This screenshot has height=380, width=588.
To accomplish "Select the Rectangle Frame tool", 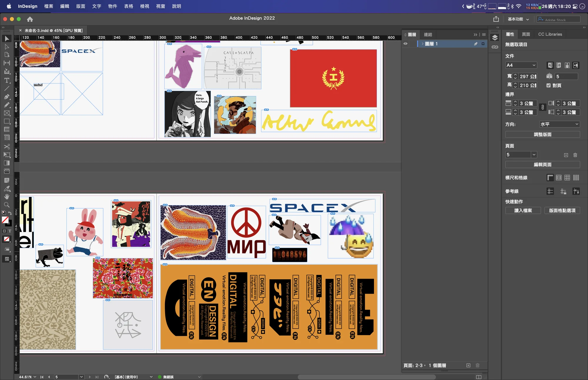I will [x=7, y=113].
